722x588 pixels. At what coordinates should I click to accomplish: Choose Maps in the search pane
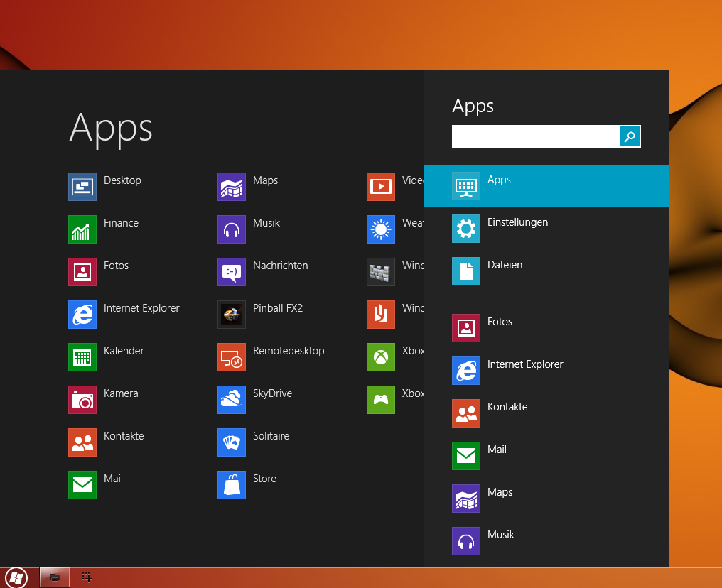click(x=546, y=499)
